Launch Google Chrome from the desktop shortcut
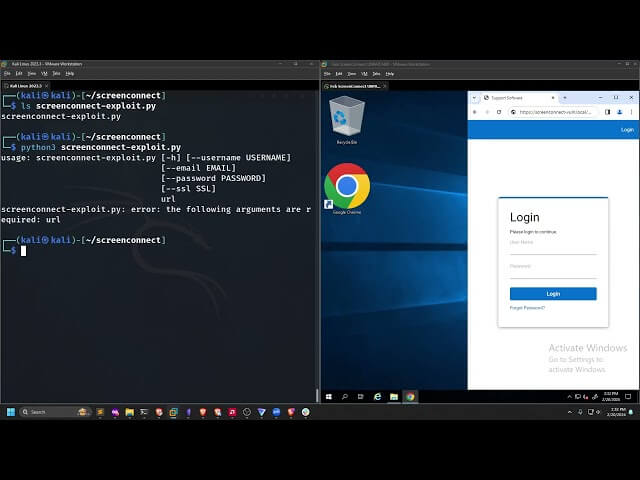Screen dimensions: 640x480 pos(347,187)
